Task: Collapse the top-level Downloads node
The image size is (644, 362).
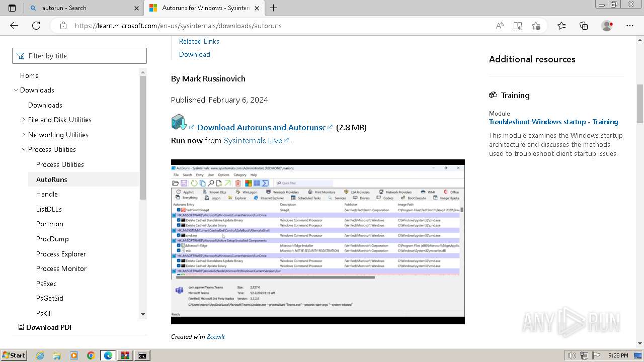Action: coord(16,90)
